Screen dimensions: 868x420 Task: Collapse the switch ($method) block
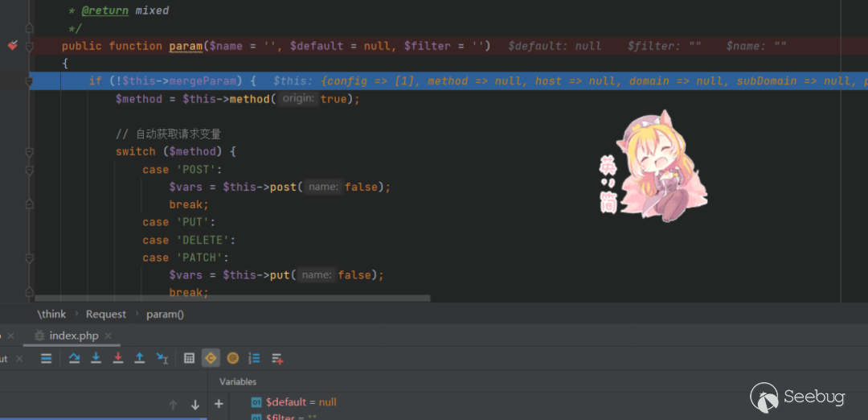(30, 152)
